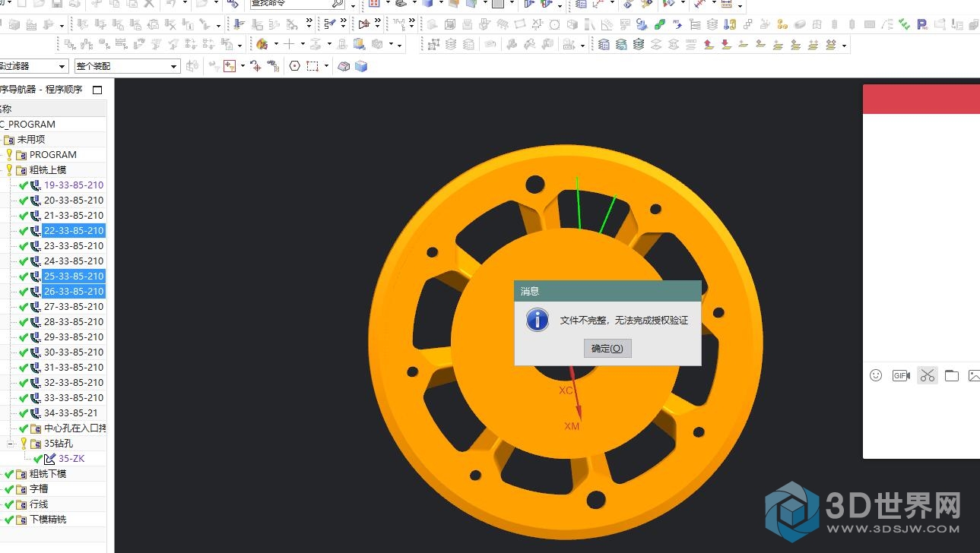
Task: Click the hexagon selection icon in selection bar
Action: (x=295, y=66)
